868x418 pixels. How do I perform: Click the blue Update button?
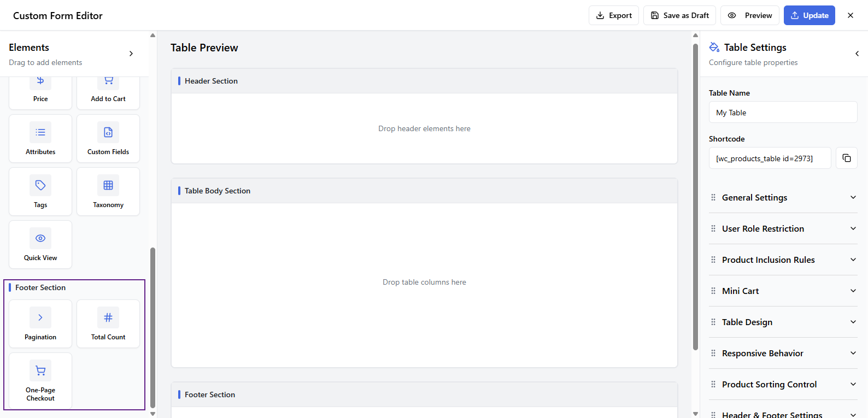[x=809, y=15]
